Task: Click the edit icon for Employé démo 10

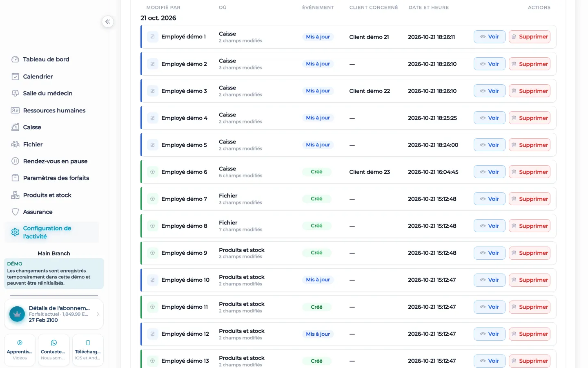Action: click(x=152, y=280)
